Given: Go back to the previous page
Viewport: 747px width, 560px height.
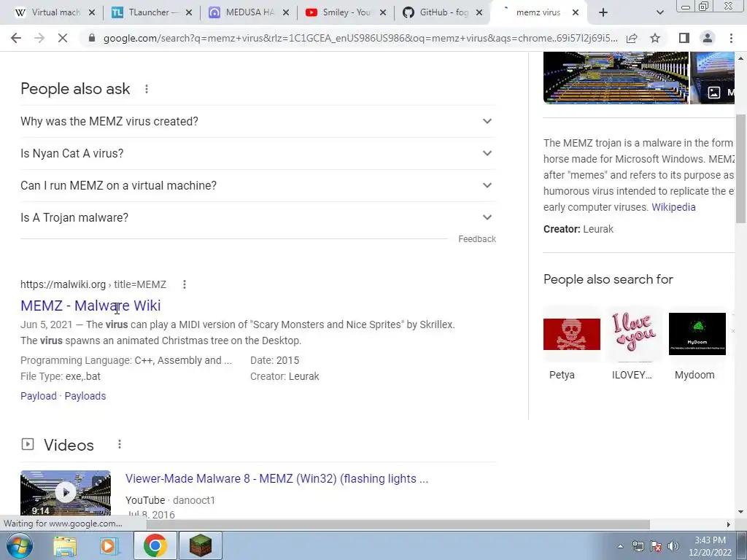Looking at the screenshot, I should pos(16,38).
